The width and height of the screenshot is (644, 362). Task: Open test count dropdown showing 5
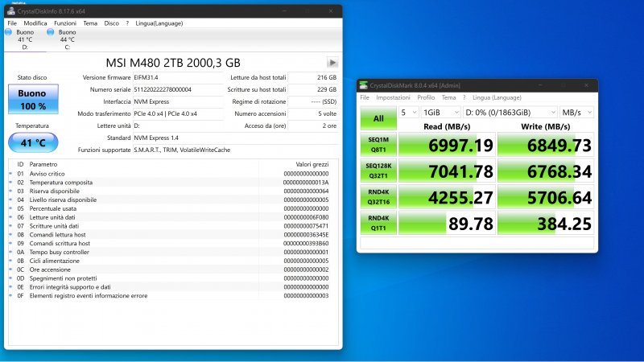click(x=409, y=113)
